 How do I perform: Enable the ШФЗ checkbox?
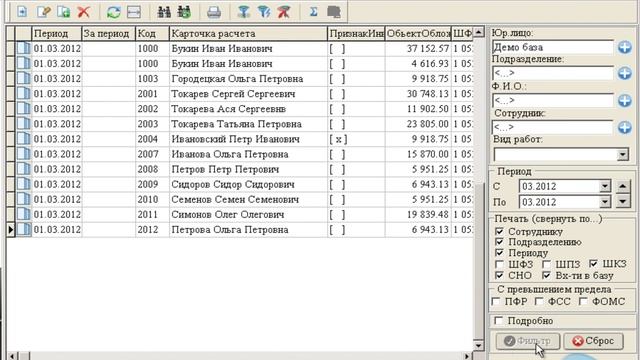point(499,264)
